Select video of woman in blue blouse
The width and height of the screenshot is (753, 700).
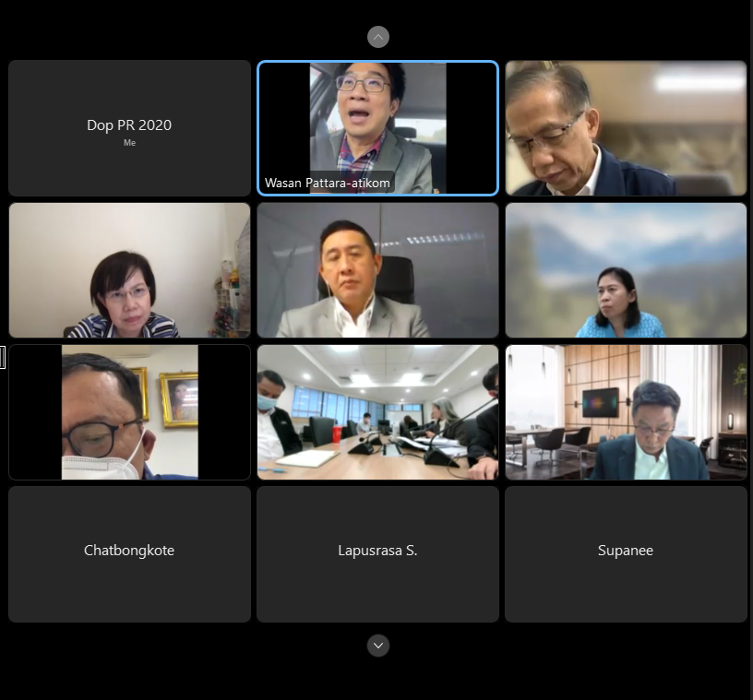tap(626, 270)
